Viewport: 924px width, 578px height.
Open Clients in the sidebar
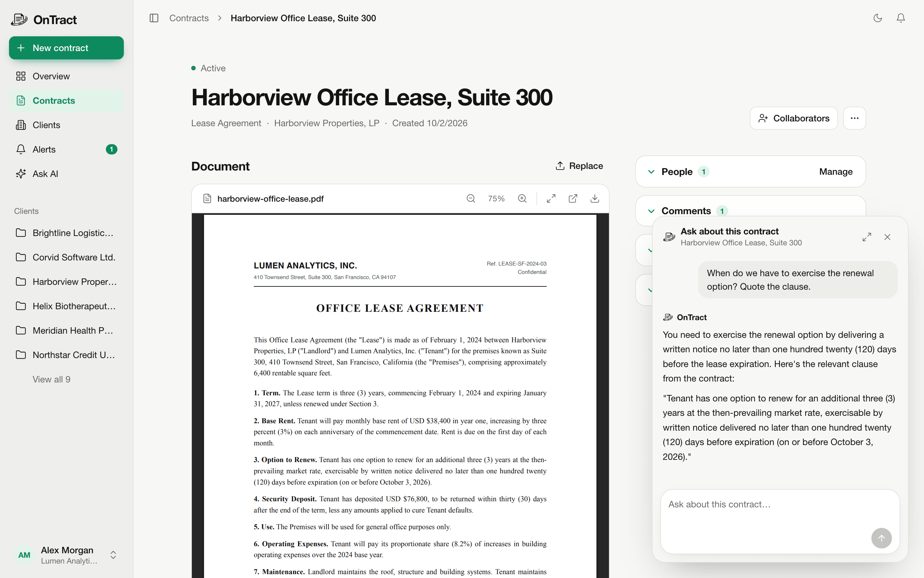tap(66, 125)
